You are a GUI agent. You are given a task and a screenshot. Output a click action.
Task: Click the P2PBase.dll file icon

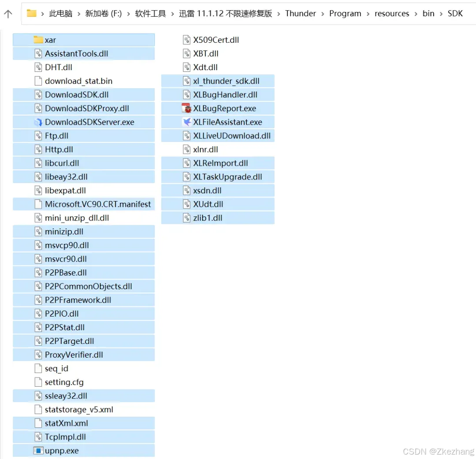(38, 272)
